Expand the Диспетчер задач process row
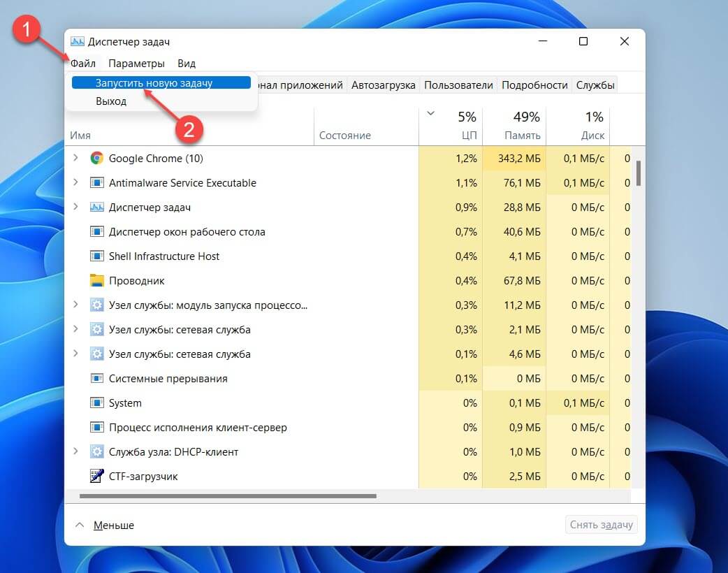 point(75,206)
